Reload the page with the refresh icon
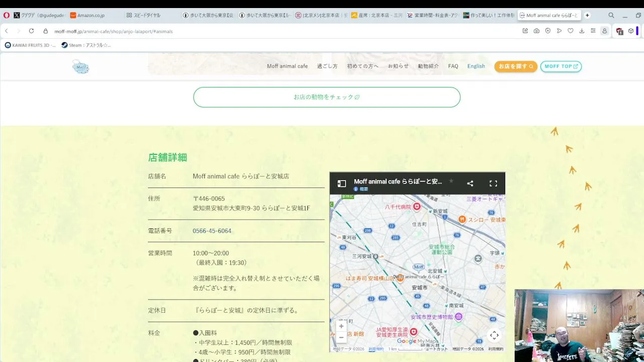 [x=31, y=31]
